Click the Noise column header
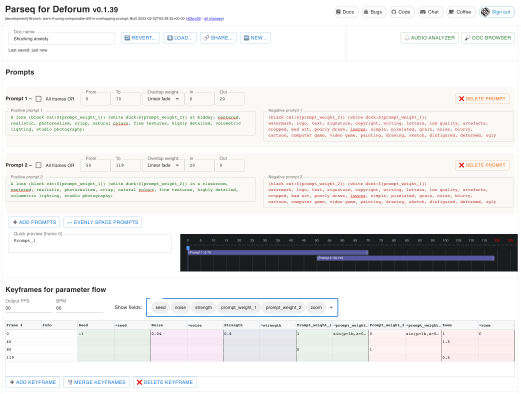This screenshot has height=394, width=521. [169, 325]
